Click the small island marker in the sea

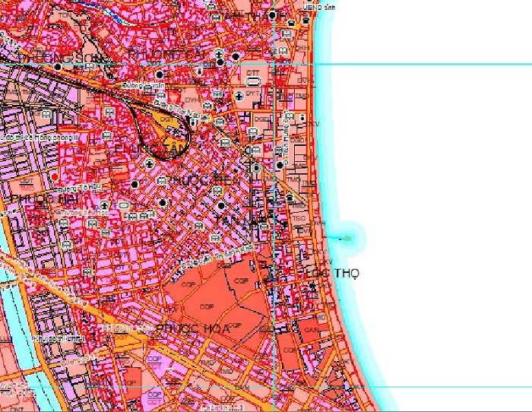coord(347,239)
